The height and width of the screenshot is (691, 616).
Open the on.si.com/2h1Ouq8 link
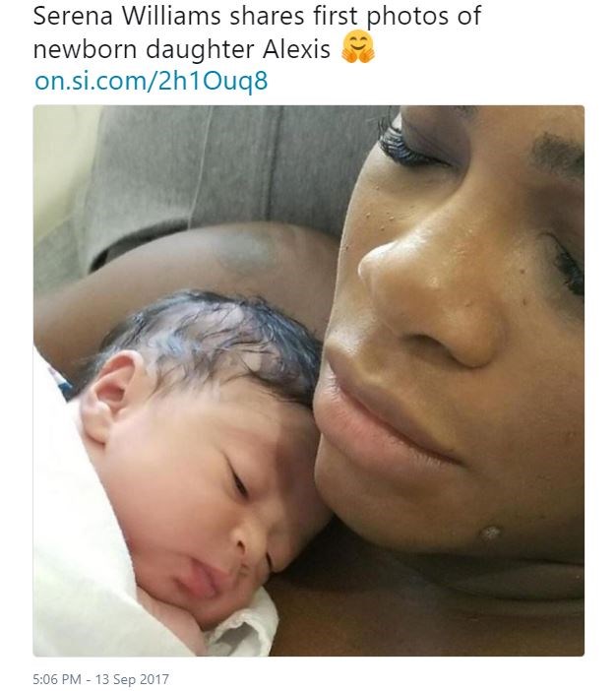(152, 81)
